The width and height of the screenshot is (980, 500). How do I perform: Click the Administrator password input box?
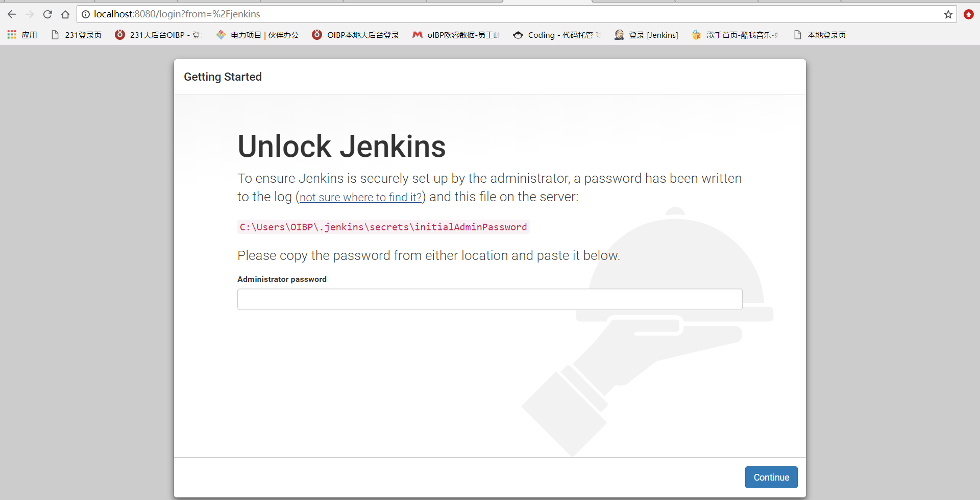[489, 299]
